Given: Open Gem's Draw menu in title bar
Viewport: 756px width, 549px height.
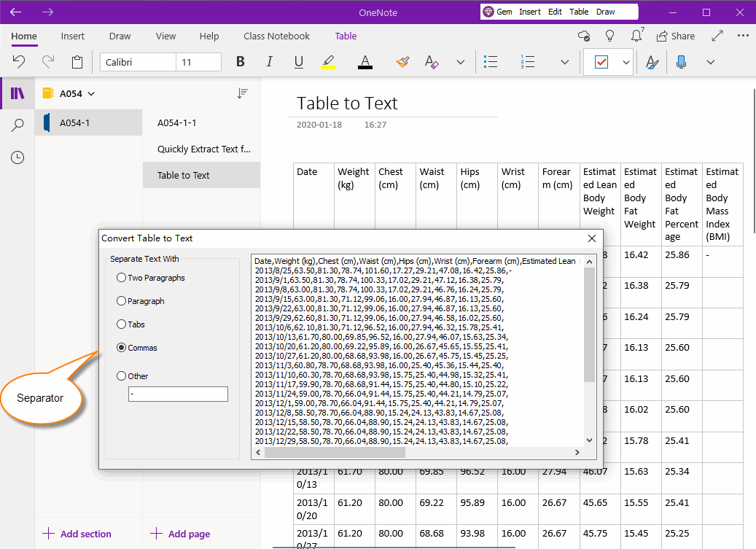Looking at the screenshot, I should pos(605,12).
